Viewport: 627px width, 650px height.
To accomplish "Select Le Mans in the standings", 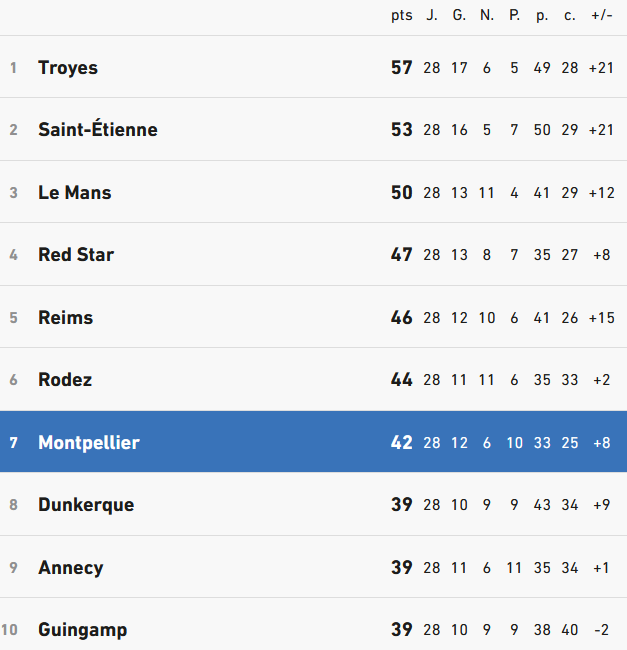I will [x=74, y=193].
